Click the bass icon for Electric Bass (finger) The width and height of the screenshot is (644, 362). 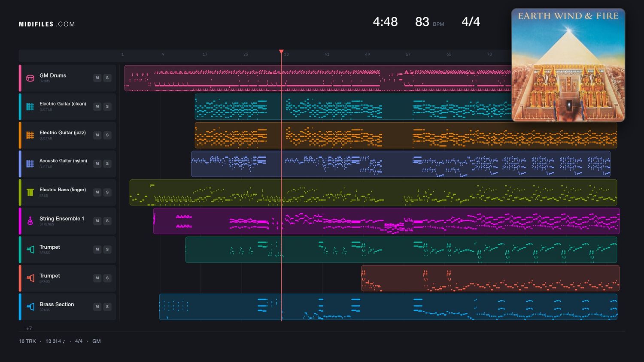pos(30,192)
